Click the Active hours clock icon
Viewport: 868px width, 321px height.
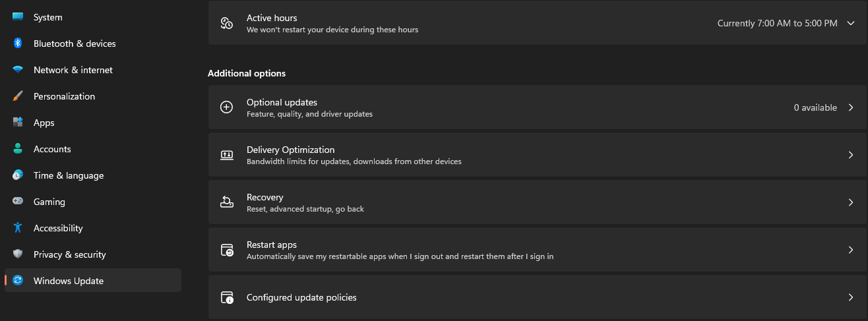226,23
